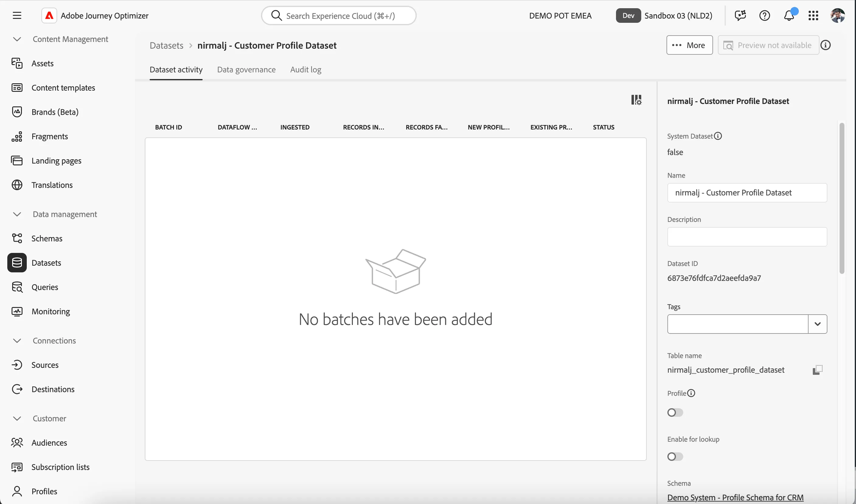The height and width of the screenshot is (504, 856).
Task: Open Fragments in the sidebar
Action: tap(50, 136)
